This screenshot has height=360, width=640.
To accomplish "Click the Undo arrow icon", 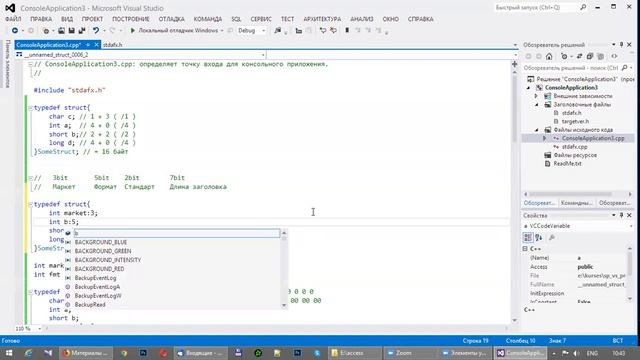I will [x=96, y=31].
